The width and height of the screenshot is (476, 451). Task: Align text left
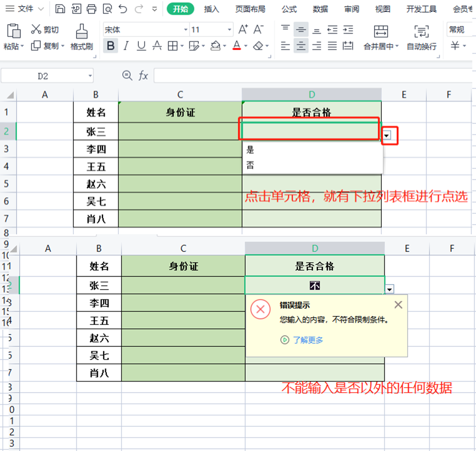coord(285,46)
